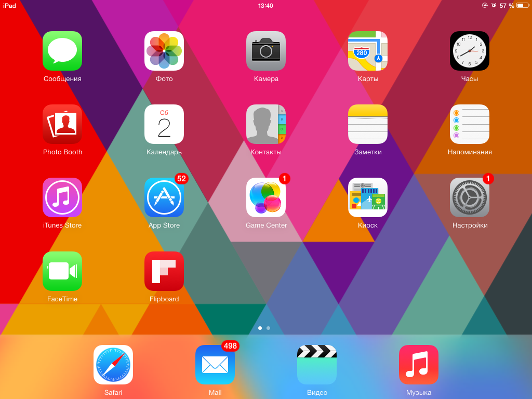The height and width of the screenshot is (399, 532).
Task: Open the Настройки (Settings) app
Action: (470, 197)
